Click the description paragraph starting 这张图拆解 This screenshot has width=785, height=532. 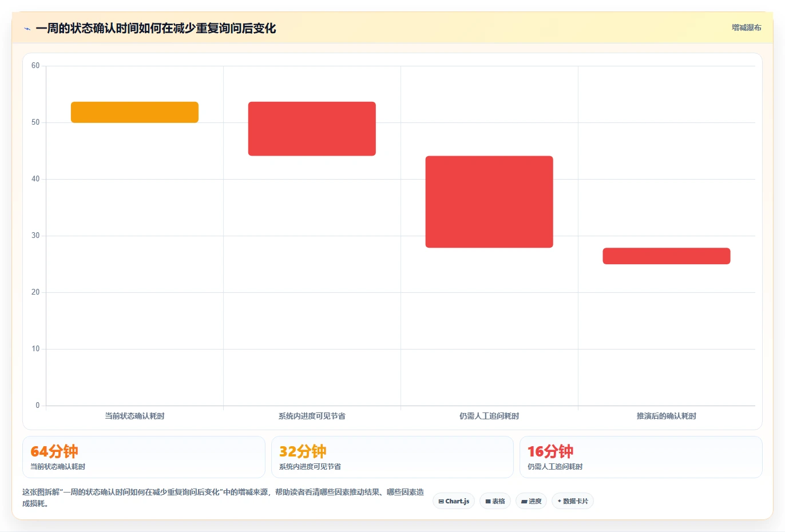tap(223, 498)
